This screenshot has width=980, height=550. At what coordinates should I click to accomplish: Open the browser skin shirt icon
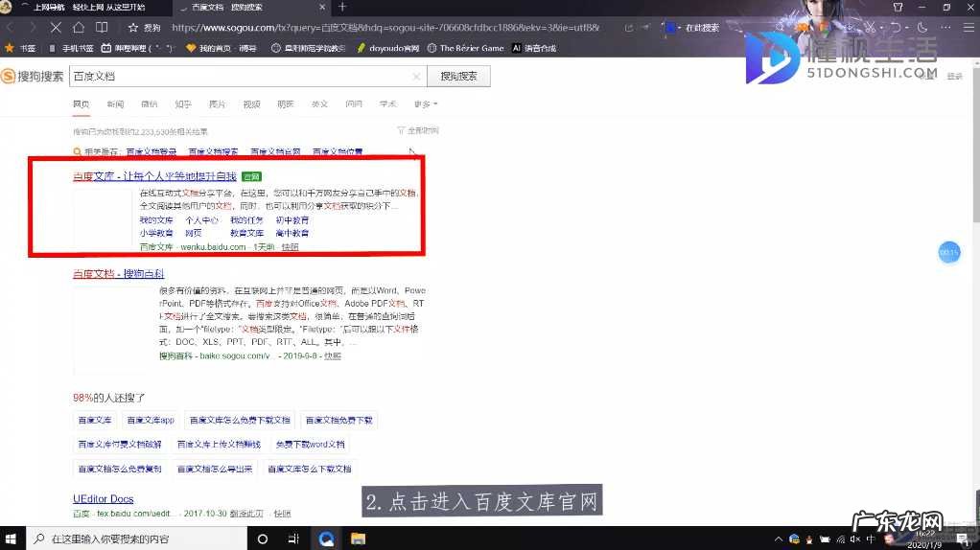point(898,7)
